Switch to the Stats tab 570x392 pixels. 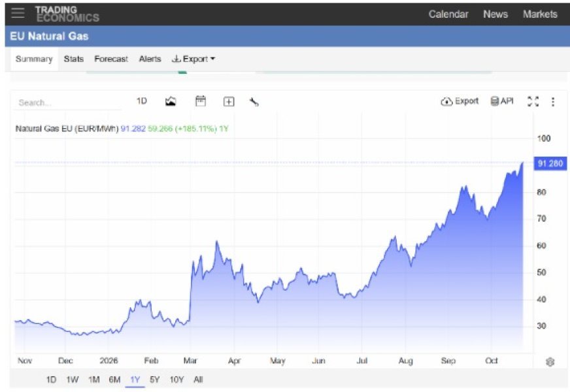pos(73,59)
